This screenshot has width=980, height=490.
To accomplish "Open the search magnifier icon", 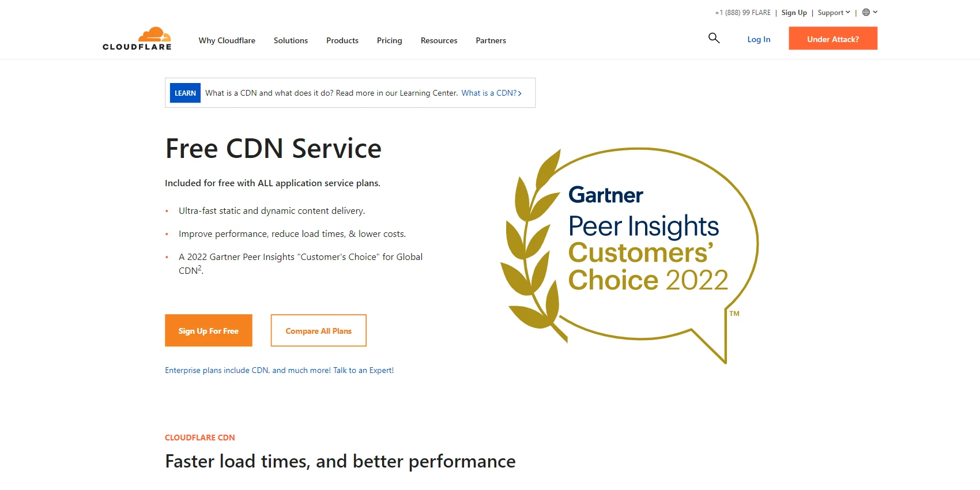I will tap(714, 38).
